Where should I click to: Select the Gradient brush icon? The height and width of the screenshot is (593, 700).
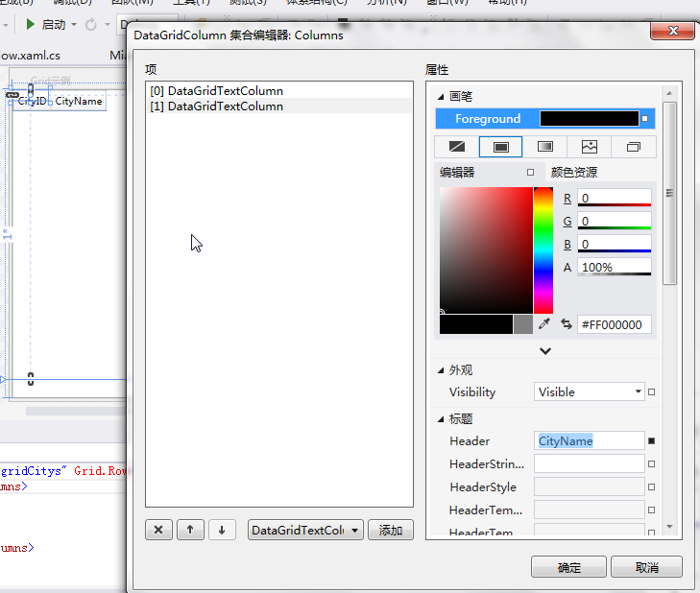[545, 147]
